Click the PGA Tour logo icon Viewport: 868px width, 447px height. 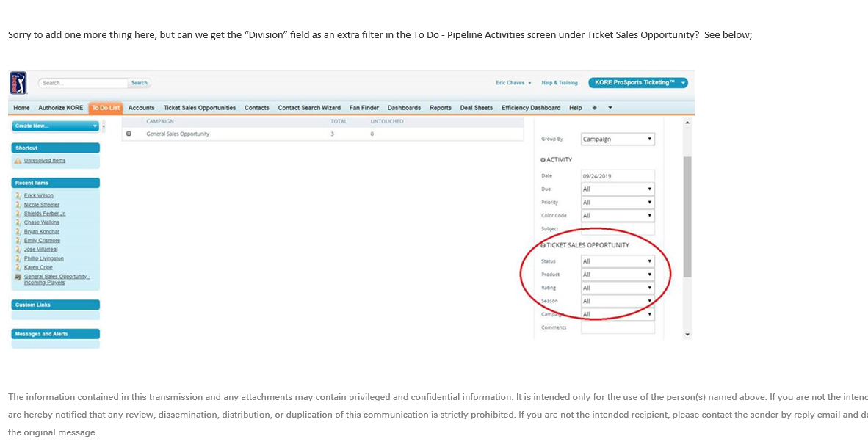coord(18,82)
